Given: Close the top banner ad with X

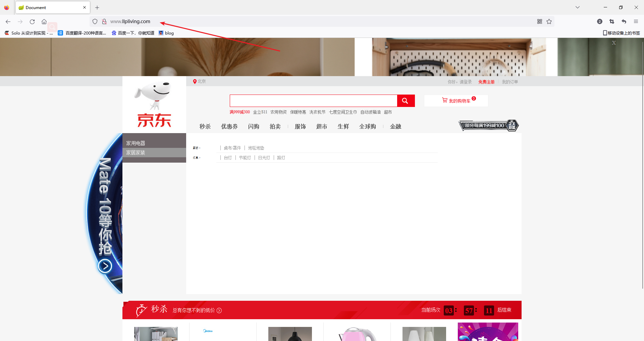Looking at the screenshot, I should tap(613, 43).
